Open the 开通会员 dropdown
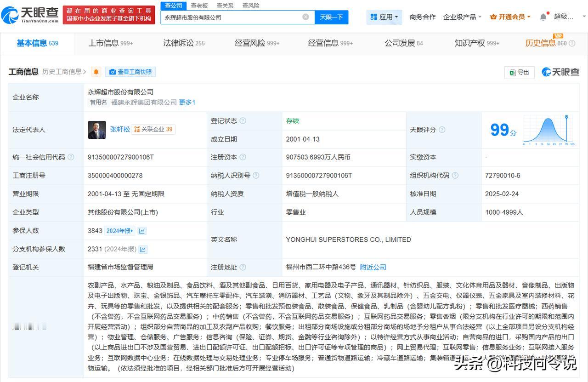The image size is (588, 382). [510, 17]
